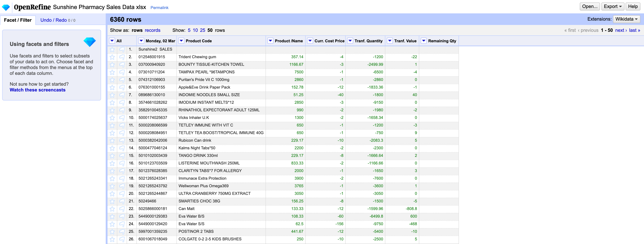Expand the Tranf. Value column menu
The width and height of the screenshot is (644, 244).
click(389, 41)
